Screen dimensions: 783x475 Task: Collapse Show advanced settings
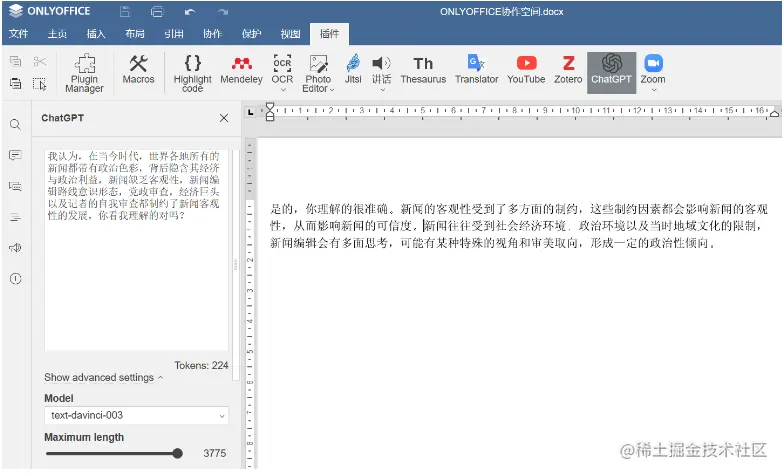pyautogui.click(x=103, y=377)
